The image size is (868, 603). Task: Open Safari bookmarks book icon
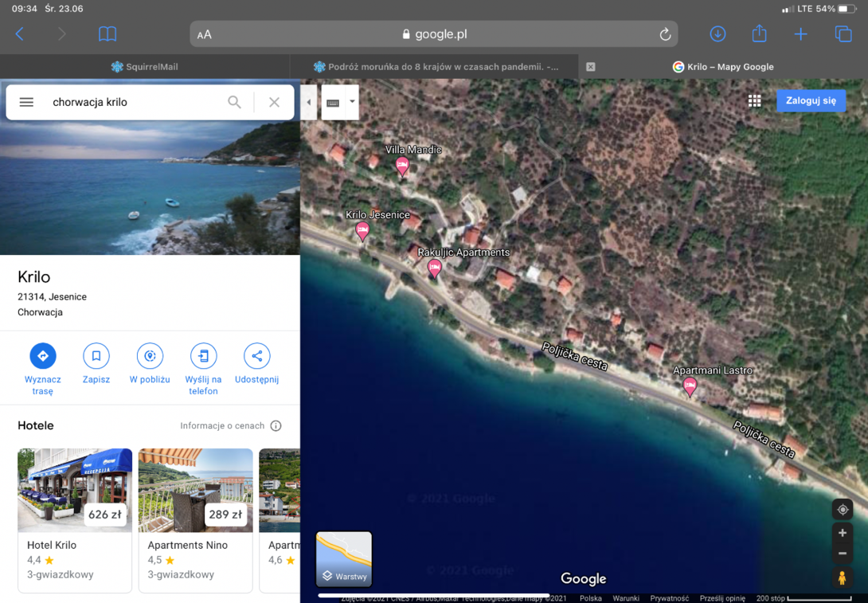click(x=108, y=34)
